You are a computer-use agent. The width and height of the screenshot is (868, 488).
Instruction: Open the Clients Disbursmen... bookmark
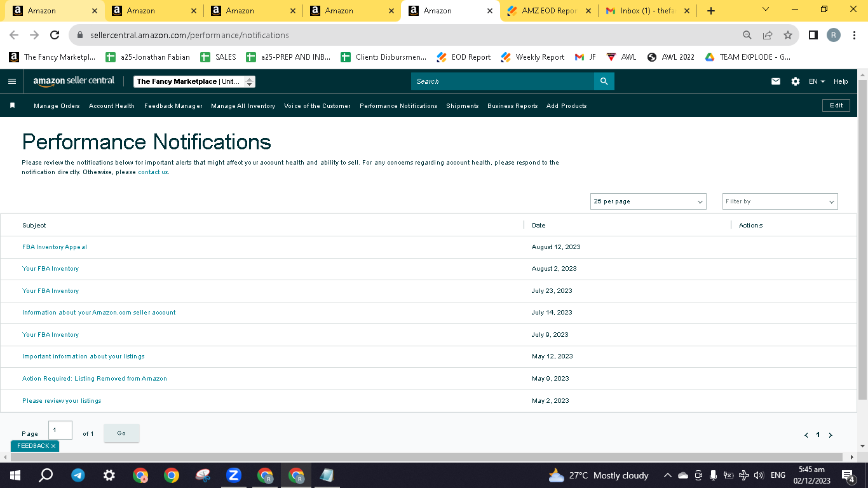pyautogui.click(x=384, y=57)
